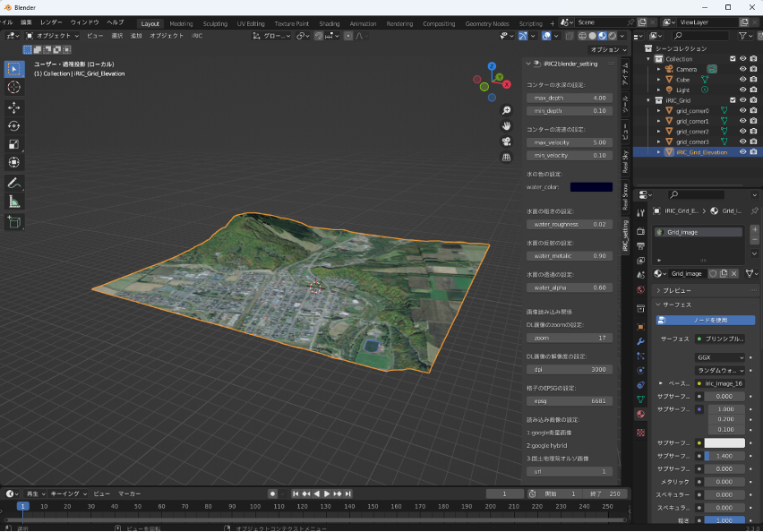Select the Cursor tool in left toolbar
763x532 pixels.
(x=14, y=88)
